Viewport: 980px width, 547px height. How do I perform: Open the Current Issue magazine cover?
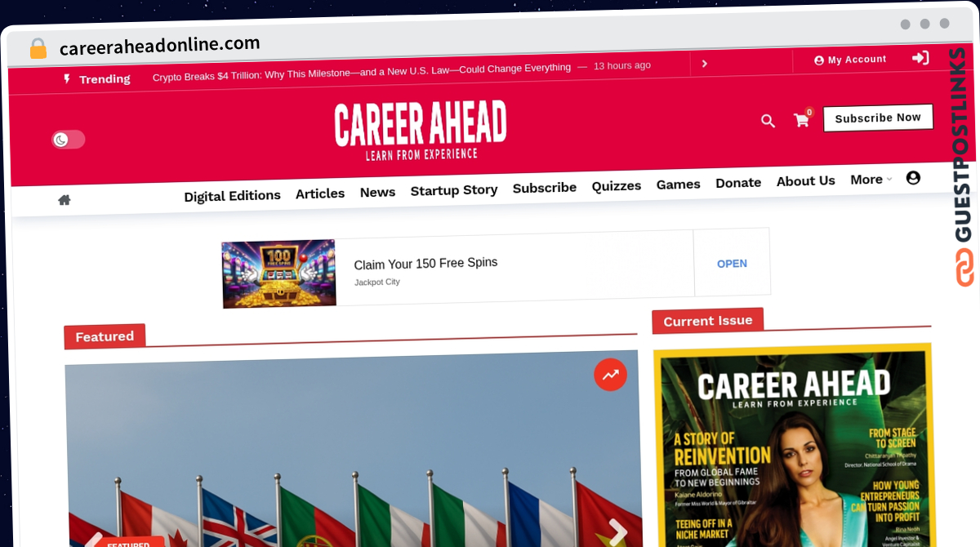[793, 445]
